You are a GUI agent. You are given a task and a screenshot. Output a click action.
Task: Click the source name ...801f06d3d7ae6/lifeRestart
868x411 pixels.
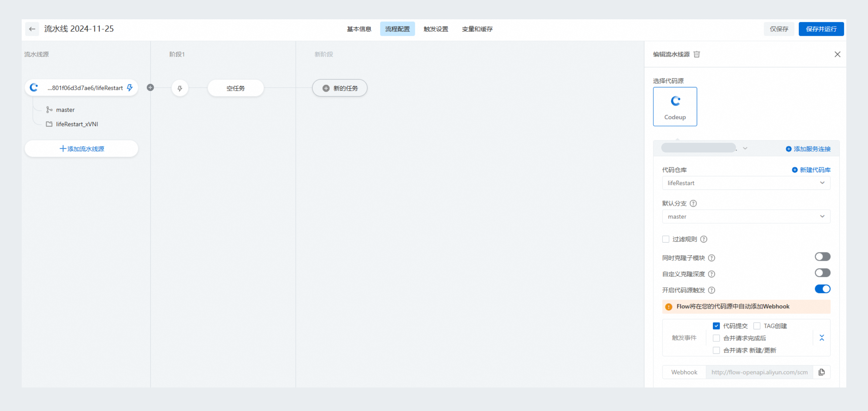point(85,88)
